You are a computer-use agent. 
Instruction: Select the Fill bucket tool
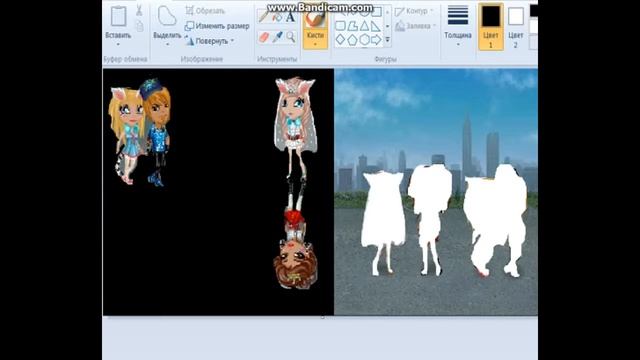click(278, 17)
